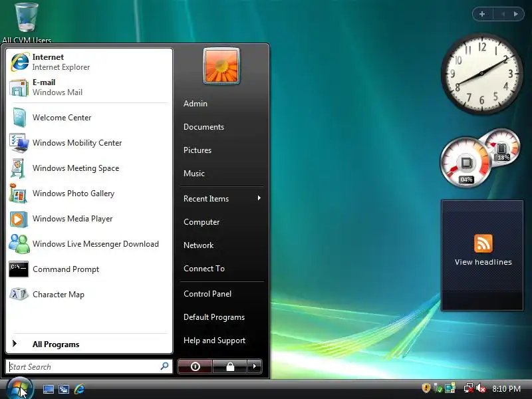
Task: Start Windows Media Player icon
Action: [19, 219]
